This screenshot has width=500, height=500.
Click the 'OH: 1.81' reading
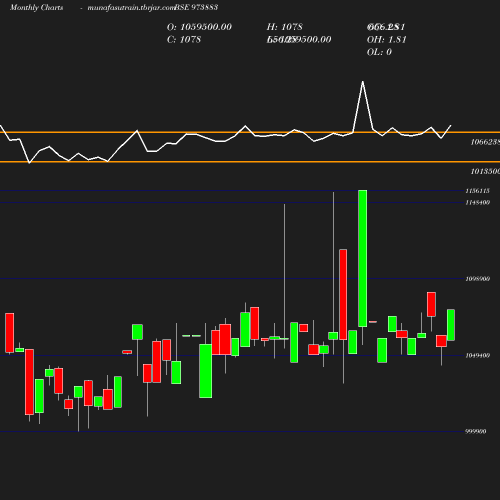point(387,40)
